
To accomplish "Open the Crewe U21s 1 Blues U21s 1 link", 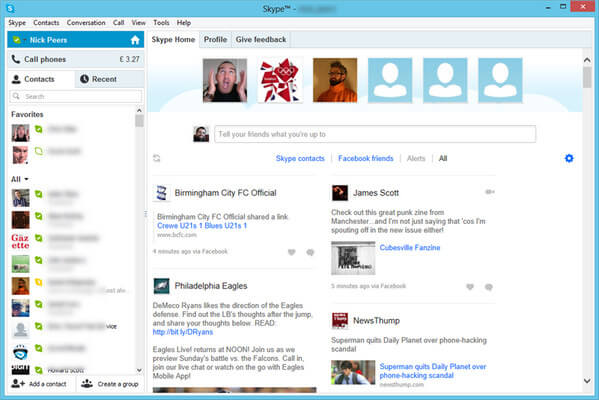I will click(202, 226).
